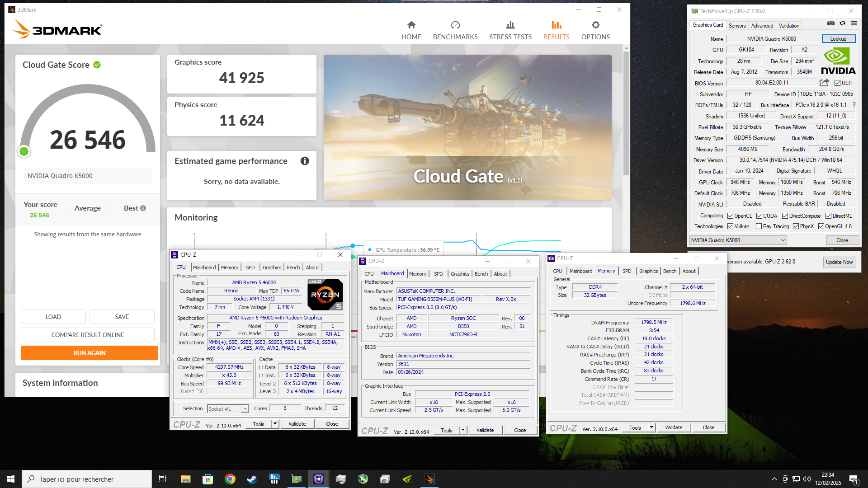
Task: Click the Cloud Gate benchmark image
Action: click(x=467, y=127)
